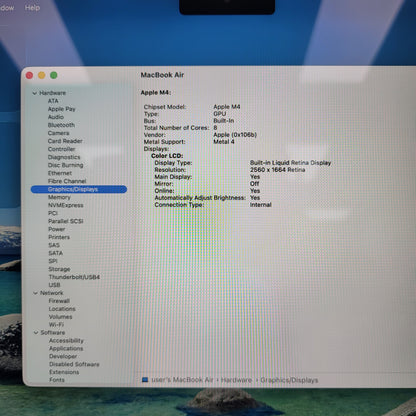Viewport: 416px width, 416px height.
Task: Select Storage in the sidebar
Action: [x=59, y=269]
